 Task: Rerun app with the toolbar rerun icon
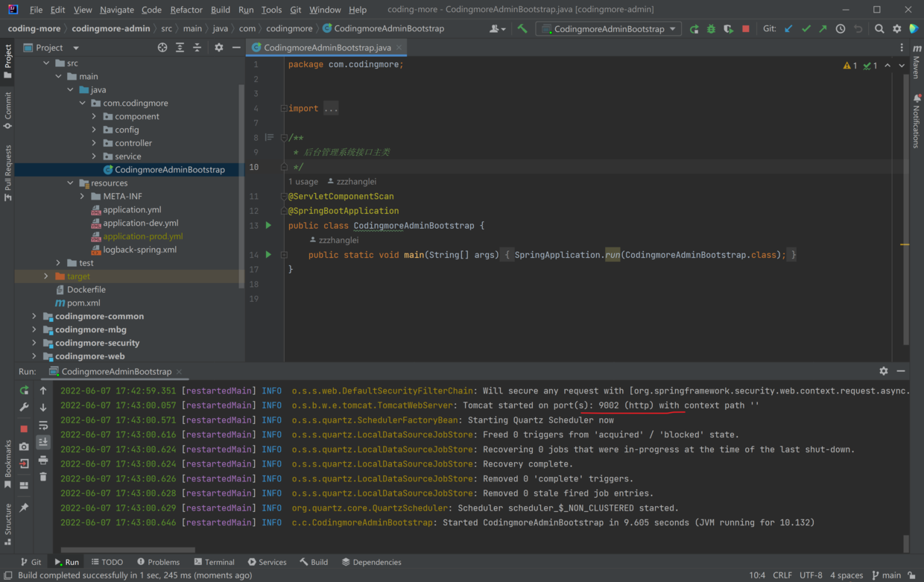(694, 29)
